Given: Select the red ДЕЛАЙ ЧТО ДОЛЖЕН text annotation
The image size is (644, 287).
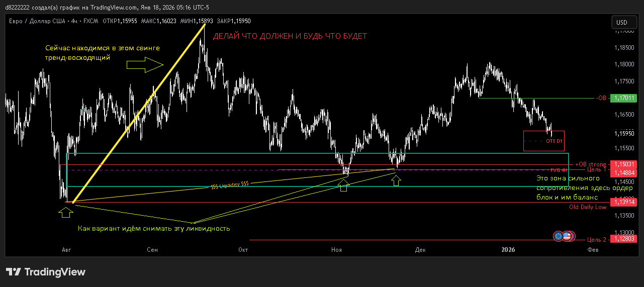Looking at the screenshot, I should tap(290, 37).
